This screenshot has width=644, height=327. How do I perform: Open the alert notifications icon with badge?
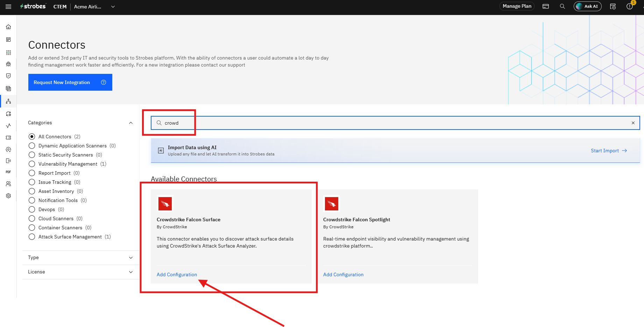point(630,6)
